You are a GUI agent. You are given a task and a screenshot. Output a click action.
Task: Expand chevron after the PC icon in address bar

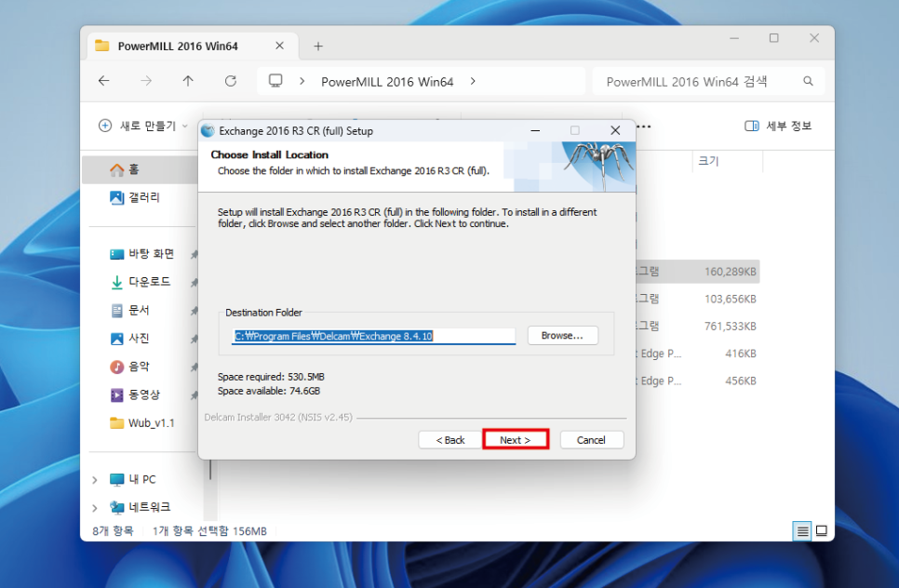(x=302, y=81)
